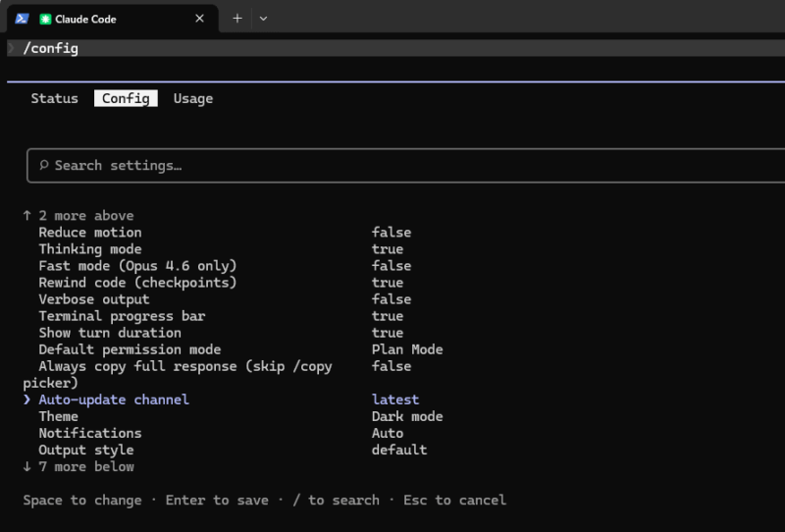This screenshot has width=785, height=532.
Task: Click the down arrow for 7 more below
Action: (27, 466)
